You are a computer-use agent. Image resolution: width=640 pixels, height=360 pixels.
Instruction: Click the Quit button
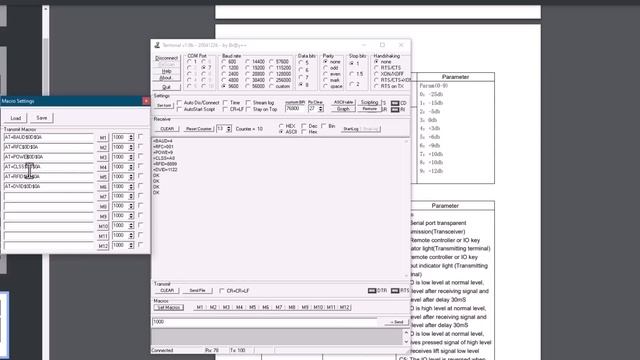tap(166, 87)
